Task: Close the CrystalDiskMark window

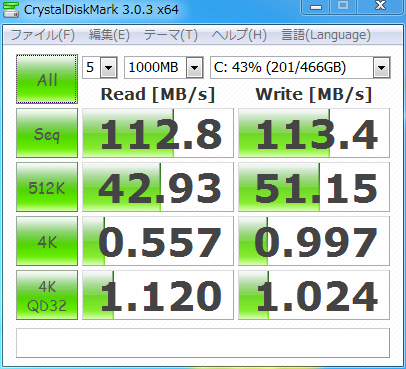Action: coord(380,7)
